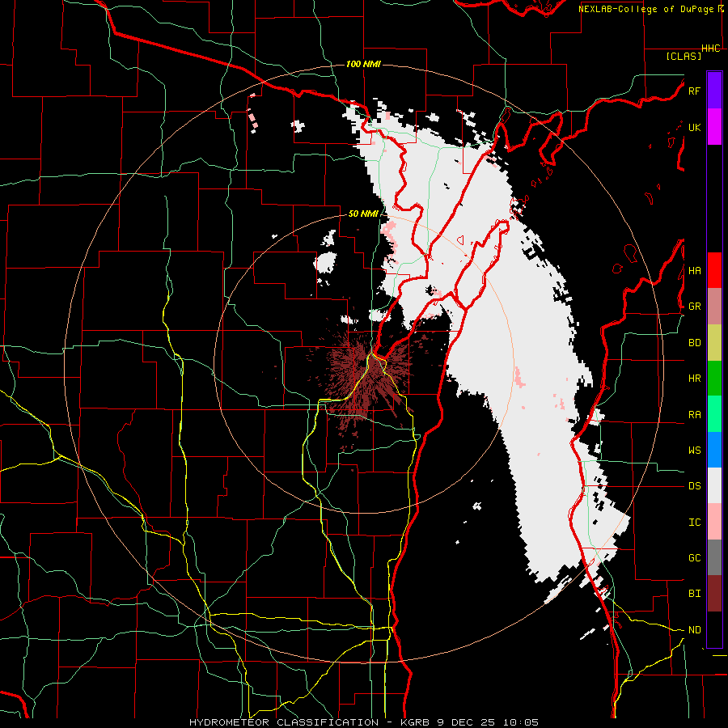Click the HA red legend swatch
Viewport: 728px width, 728px height.
click(714, 270)
